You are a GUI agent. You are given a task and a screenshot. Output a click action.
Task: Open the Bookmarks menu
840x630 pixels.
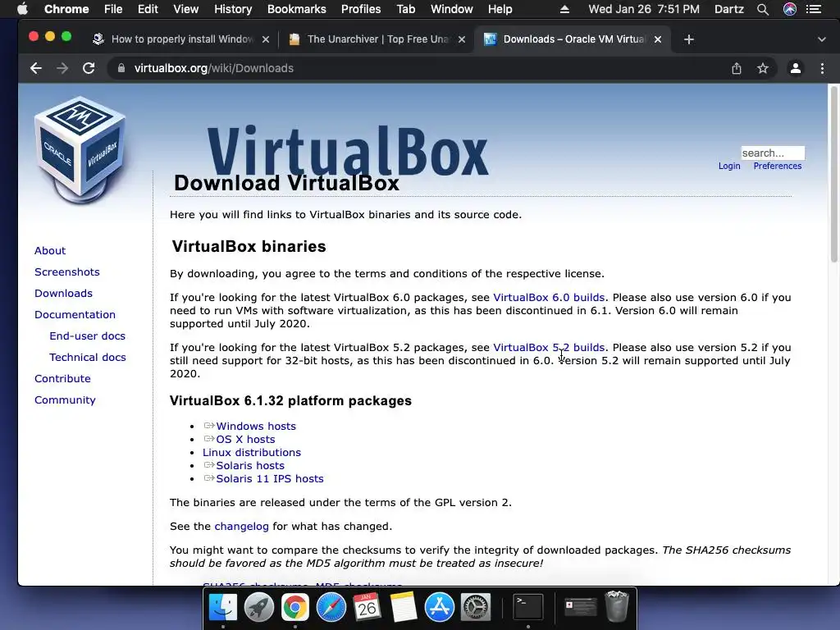point(297,9)
